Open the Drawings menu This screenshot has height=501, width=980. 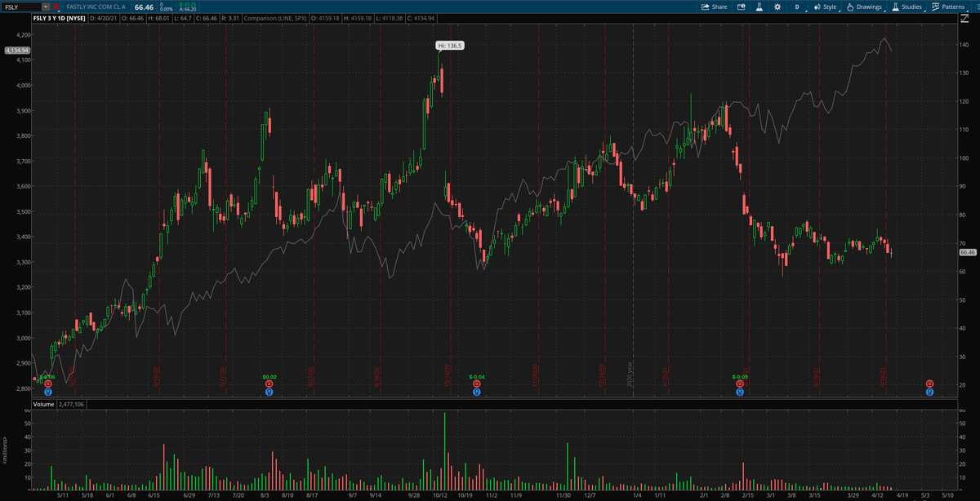tap(864, 7)
